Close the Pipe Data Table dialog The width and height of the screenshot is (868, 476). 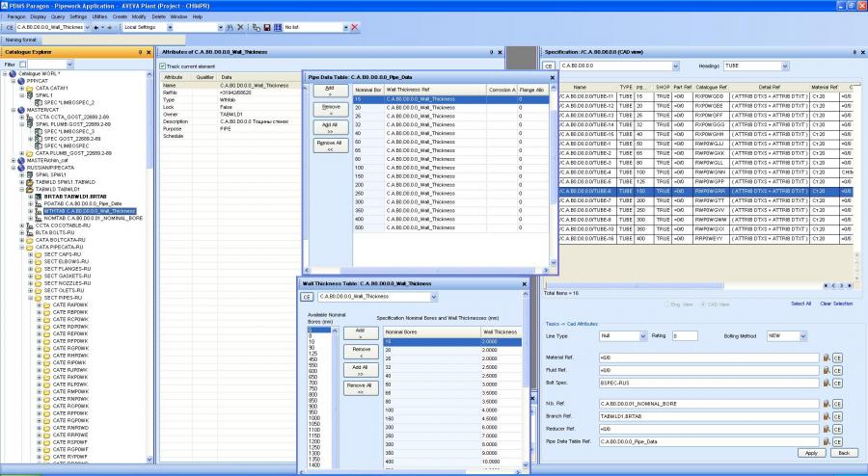[552, 77]
